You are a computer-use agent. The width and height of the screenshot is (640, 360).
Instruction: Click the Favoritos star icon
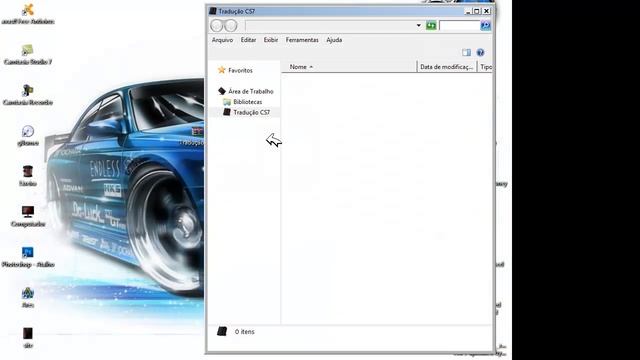(222, 70)
